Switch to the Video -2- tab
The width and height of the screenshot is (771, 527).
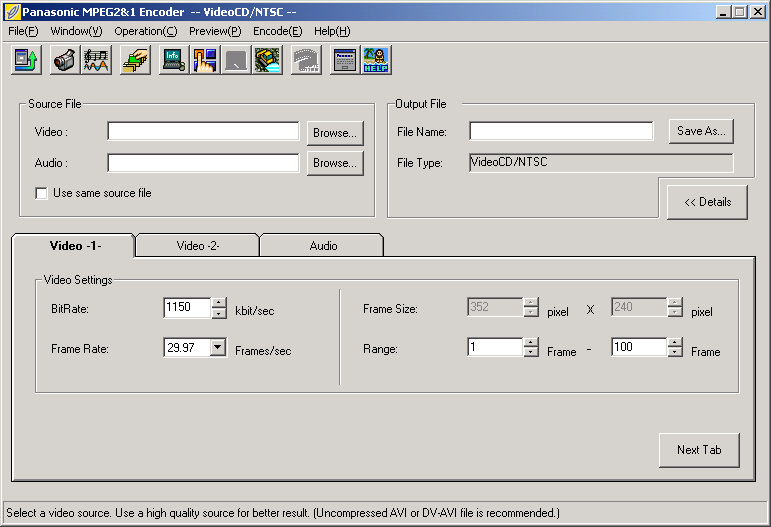click(x=198, y=245)
